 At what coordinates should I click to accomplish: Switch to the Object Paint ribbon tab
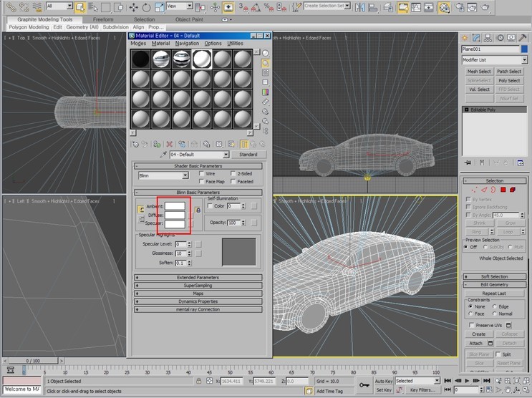(x=189, y=19)
